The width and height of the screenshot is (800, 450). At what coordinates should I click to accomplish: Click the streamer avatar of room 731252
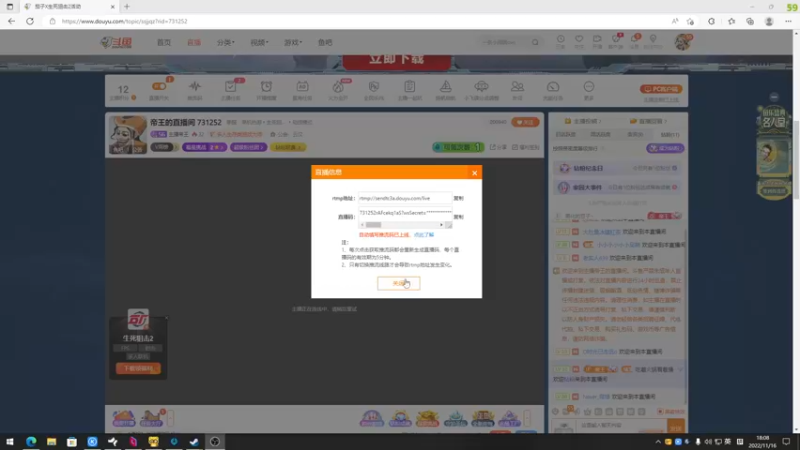click(128, 135)
